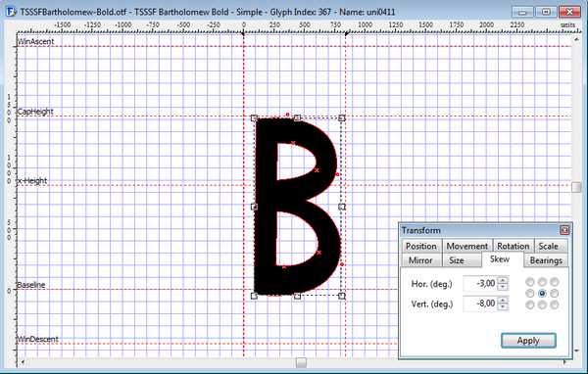Click the advance width marker on ruler

point(347,34)
